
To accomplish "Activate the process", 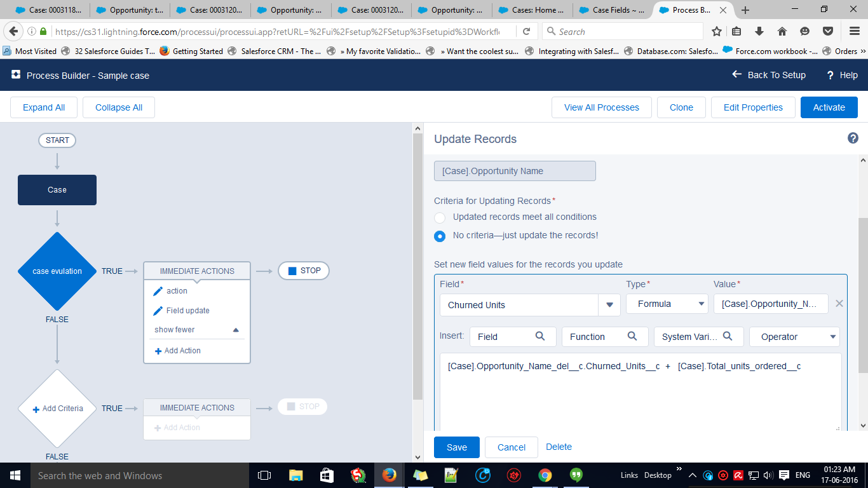I will 829,107.
